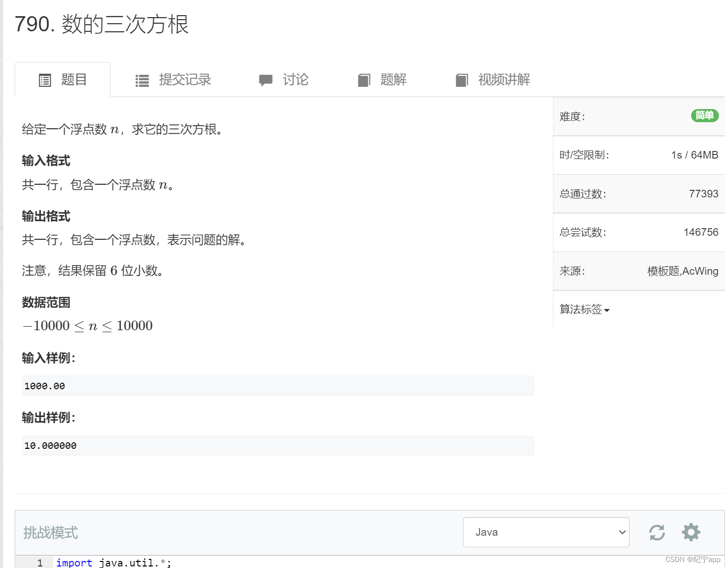Click the list icon beside 提交记录

pos(142,81)
